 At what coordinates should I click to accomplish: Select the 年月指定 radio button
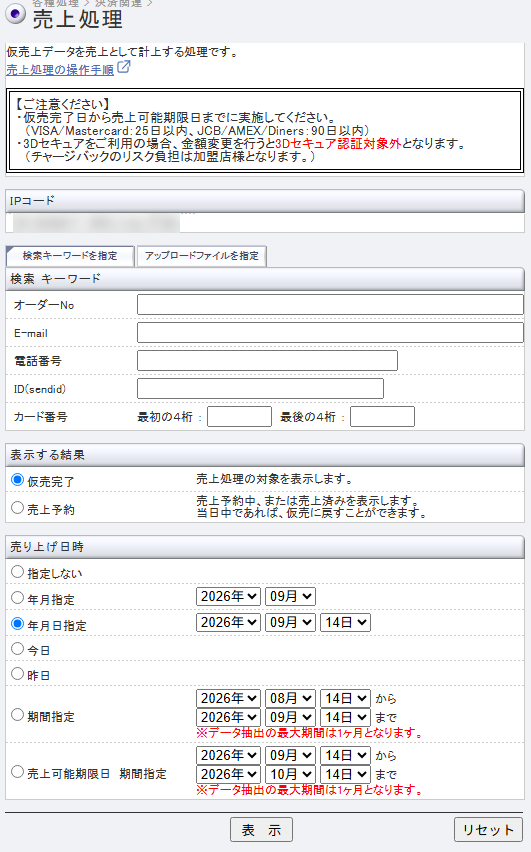click(17, 598)
